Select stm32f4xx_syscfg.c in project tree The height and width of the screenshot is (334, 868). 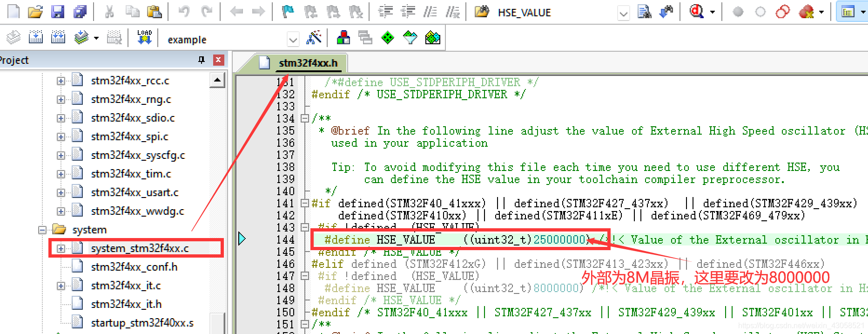tap(138, 155)
